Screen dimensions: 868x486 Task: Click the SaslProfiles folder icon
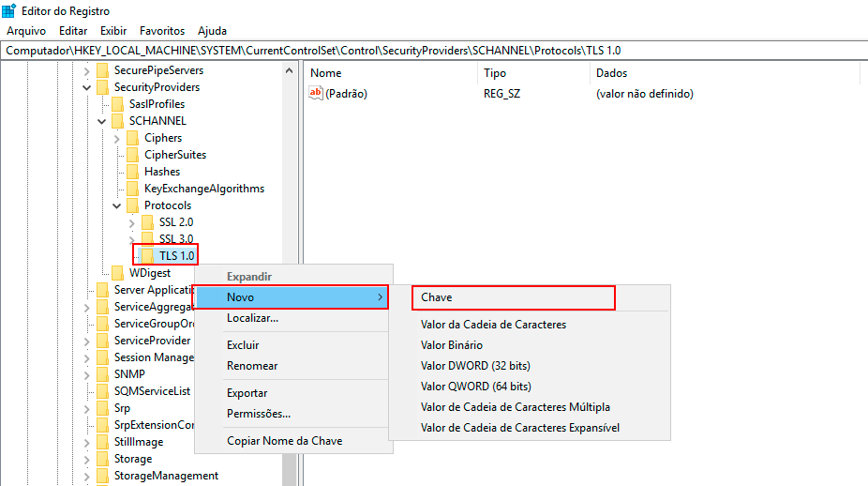coord(117,104)
